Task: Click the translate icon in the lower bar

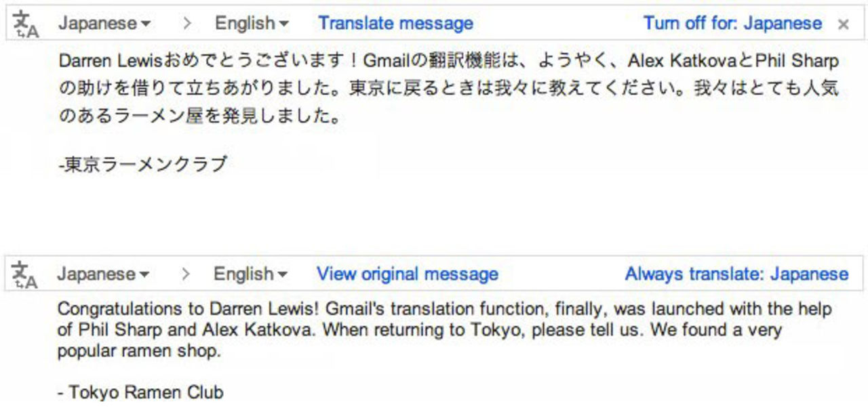Action: (26, 274)
